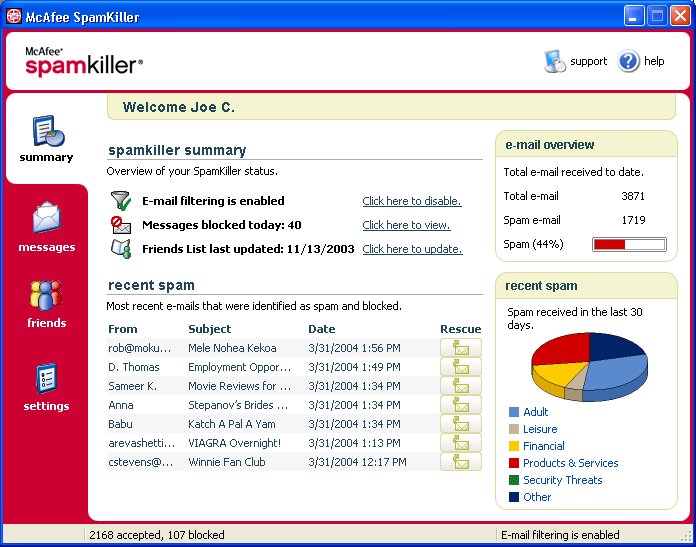Click the McAfee spamkiller logo
This screenshot has height=547, width=696.
tap(84, 61)
